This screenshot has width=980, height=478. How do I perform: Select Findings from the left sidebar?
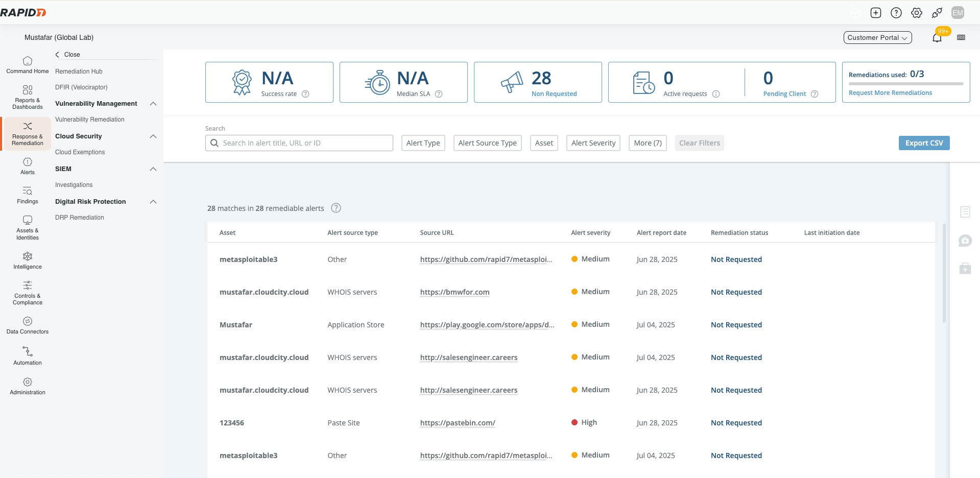[27, 195]
